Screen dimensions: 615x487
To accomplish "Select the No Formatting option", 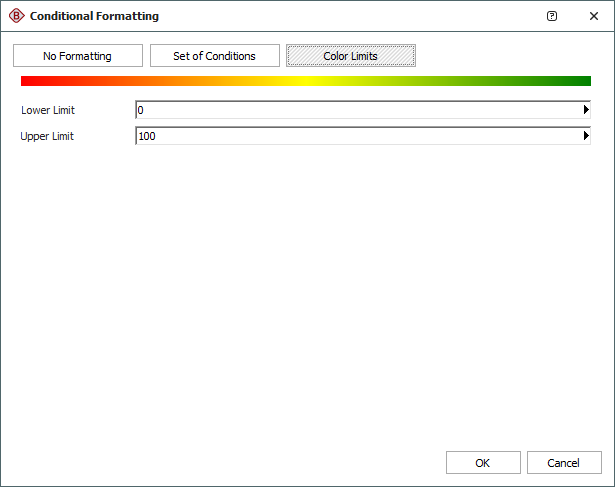I will coord(77,56).
